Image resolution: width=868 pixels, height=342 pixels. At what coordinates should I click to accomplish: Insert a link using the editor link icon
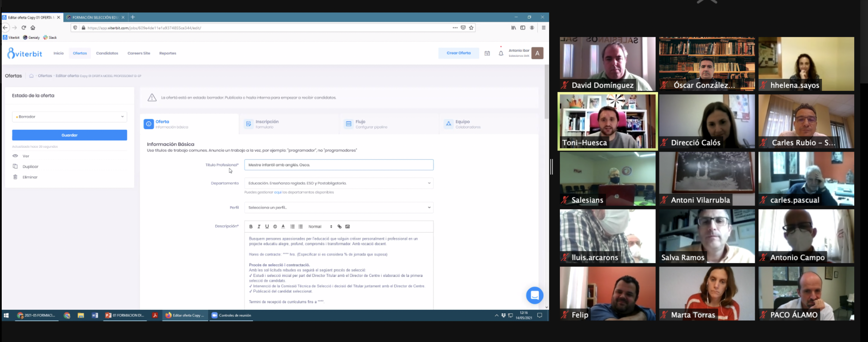tap(340, 227)
